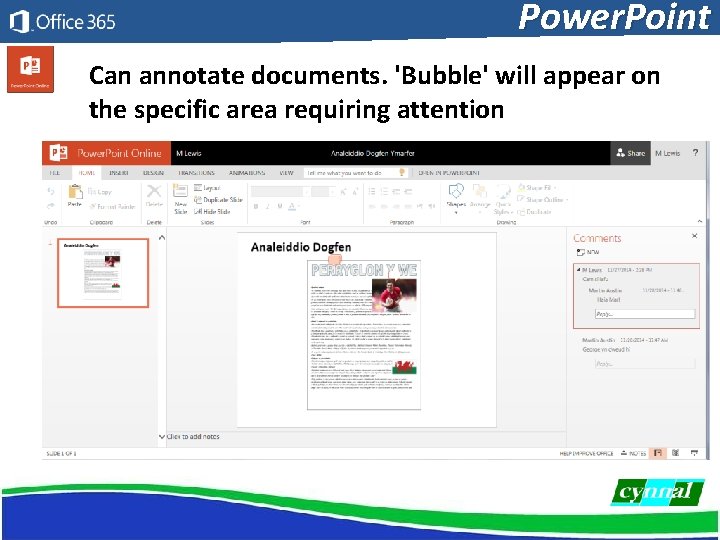Click OPEN IN POWERPOINT
Screen dimensions: 720x540
tap(449, 173)
